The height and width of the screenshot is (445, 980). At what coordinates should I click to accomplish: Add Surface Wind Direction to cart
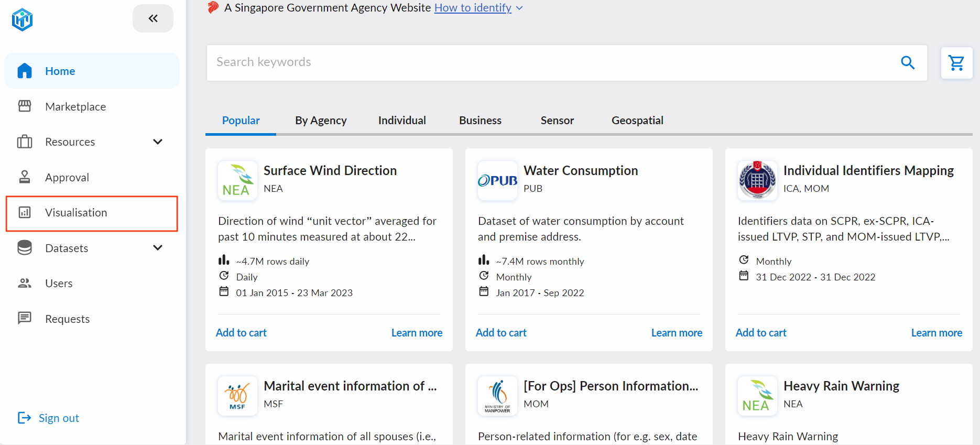[x=241, y=333]
